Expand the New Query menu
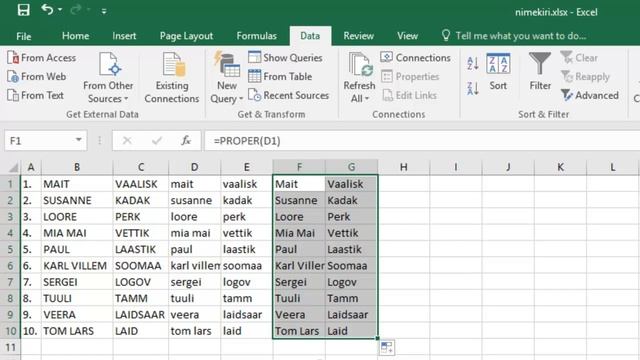Screen dimensions: 640x360 tap(227, 78)
